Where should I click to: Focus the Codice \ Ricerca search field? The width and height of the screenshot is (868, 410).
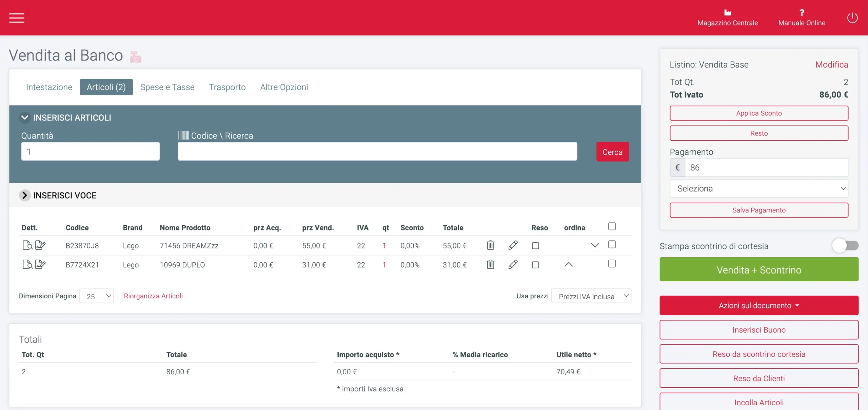377,151
